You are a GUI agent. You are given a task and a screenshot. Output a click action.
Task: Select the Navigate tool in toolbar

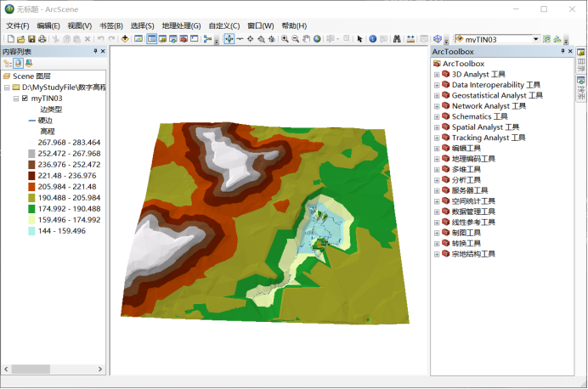pyautogui.click(x=229, y=38)
